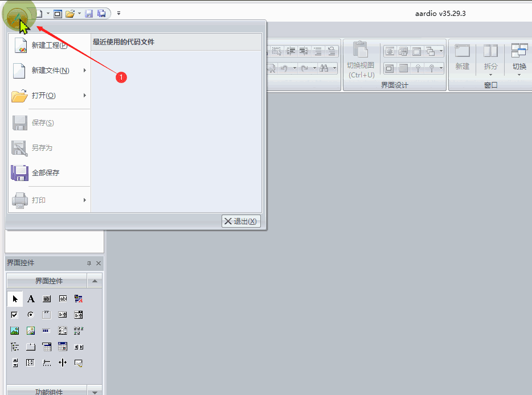Click the save floppy icon in quick access toolbar
This screenshot has height=395, width=532.
(x=89, y=14)
